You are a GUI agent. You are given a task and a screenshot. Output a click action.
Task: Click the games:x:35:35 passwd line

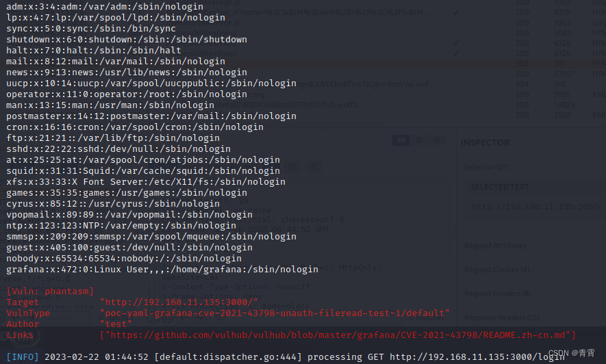[x=127, y=193]
